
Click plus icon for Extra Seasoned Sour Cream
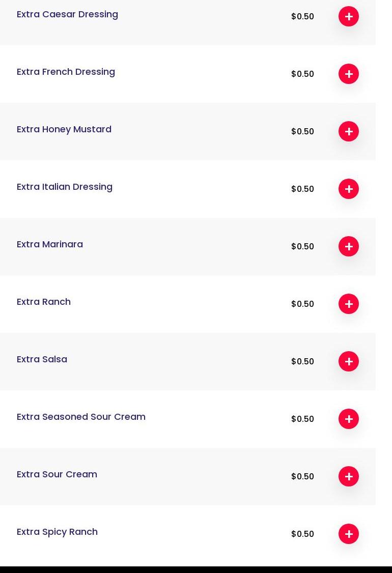[x=349, y=419]
